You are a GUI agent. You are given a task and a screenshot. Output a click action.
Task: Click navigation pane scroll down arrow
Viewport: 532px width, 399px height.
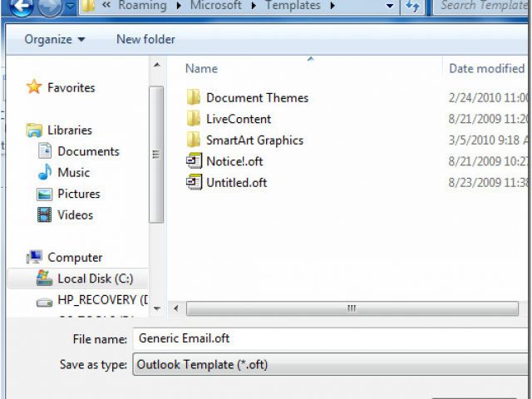pos(157,308)
